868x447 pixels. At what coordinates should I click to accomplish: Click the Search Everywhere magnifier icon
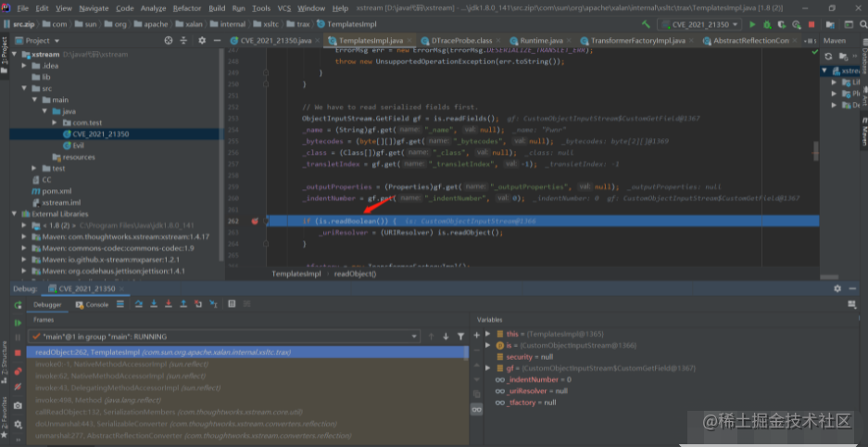pyautogui.click(x=862, y=24)
